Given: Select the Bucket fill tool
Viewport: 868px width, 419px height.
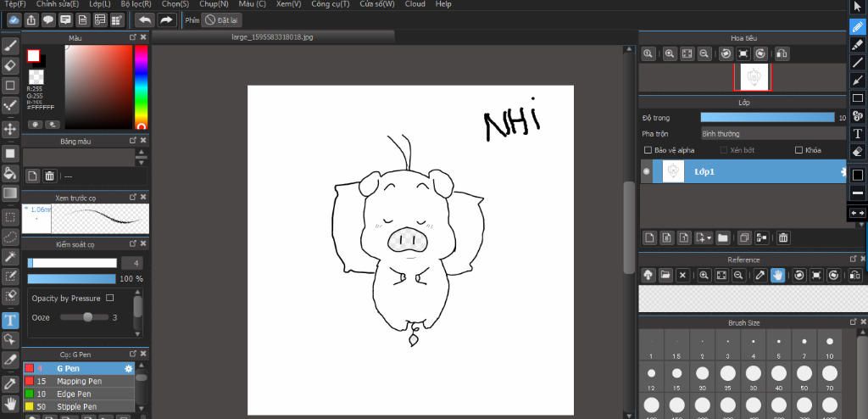Looking at the screenshot, I should [x=10, y=173].
